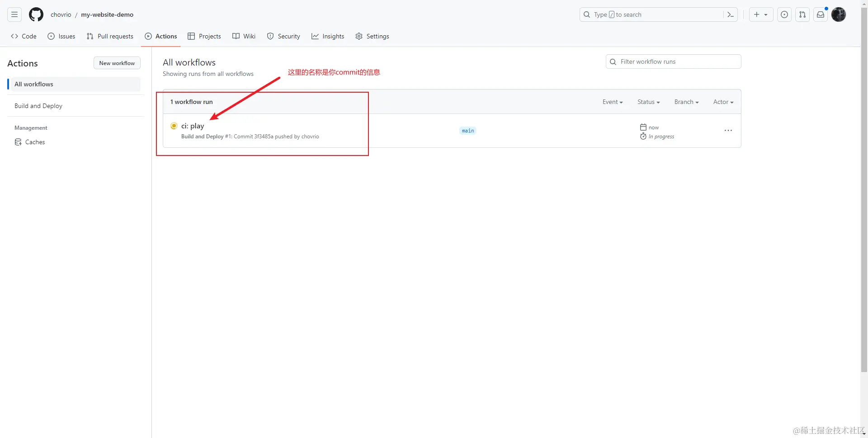Open the my-website-demo repository link

(x=107, y=14)
